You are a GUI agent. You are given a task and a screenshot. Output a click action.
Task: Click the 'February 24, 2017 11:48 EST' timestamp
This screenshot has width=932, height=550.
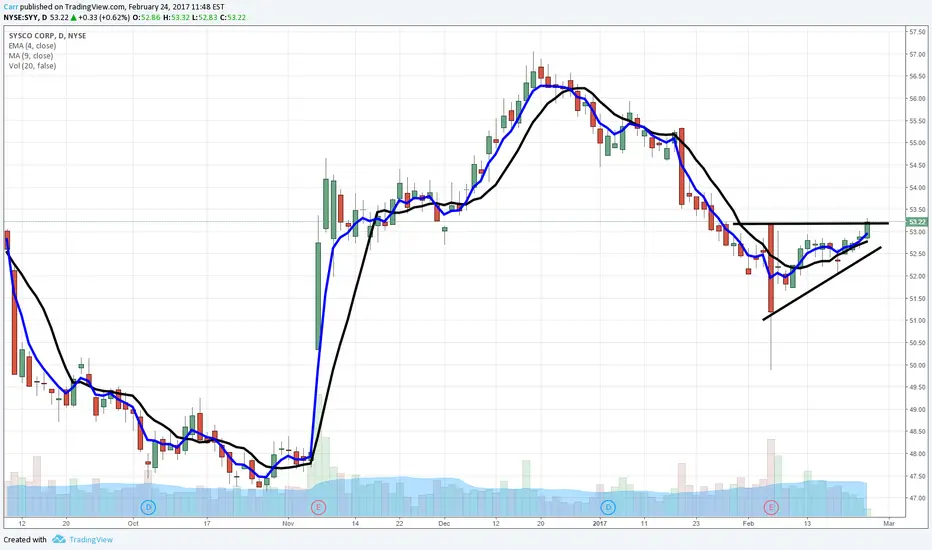point(177,7)
